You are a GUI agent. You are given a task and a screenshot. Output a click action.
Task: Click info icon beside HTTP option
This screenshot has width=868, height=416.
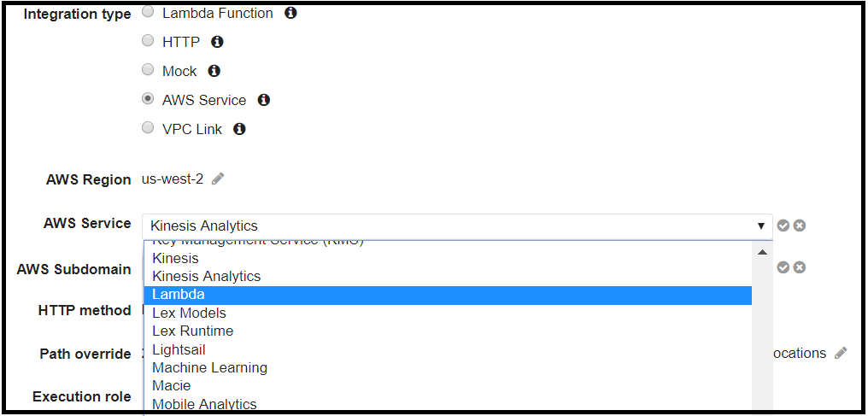tap(217, 41)
